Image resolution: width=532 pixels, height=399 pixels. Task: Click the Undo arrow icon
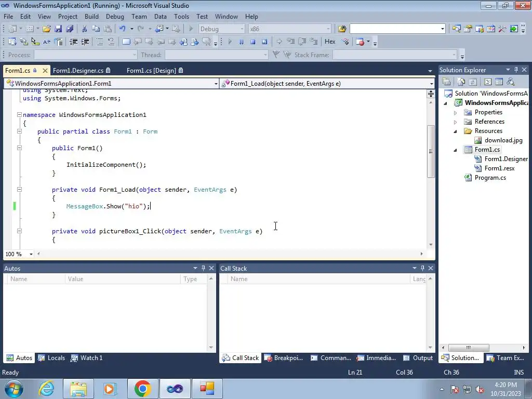123,29
